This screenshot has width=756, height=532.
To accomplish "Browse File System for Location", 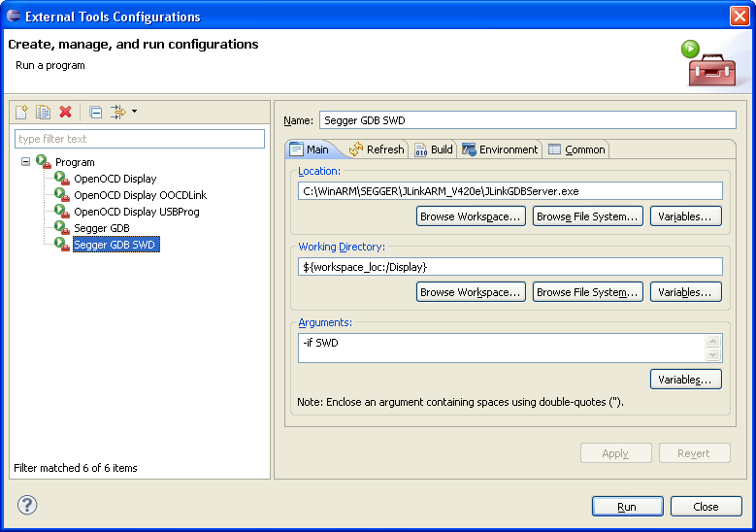I will 588,216.
